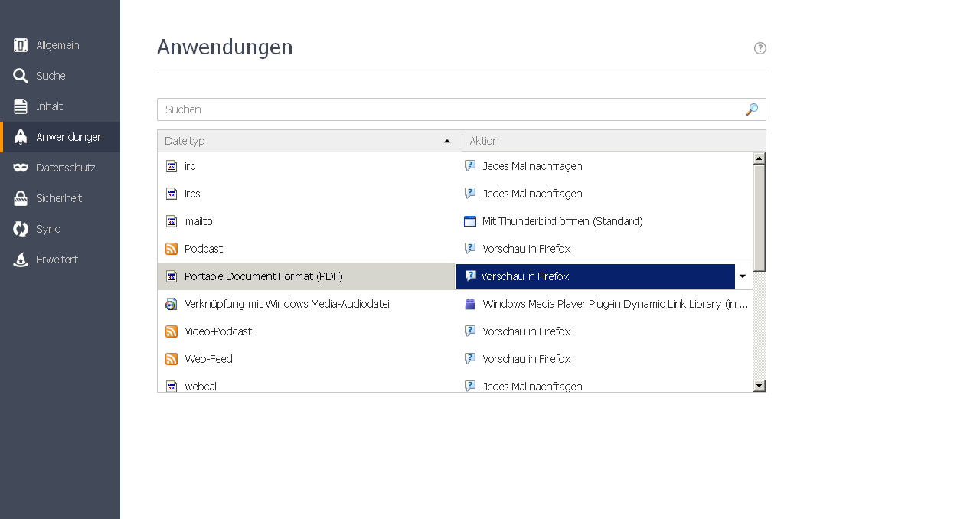The height and width of the screenshot is (519, 980).
Task: Click the Suchen search input field
Action: click(452, 109)
